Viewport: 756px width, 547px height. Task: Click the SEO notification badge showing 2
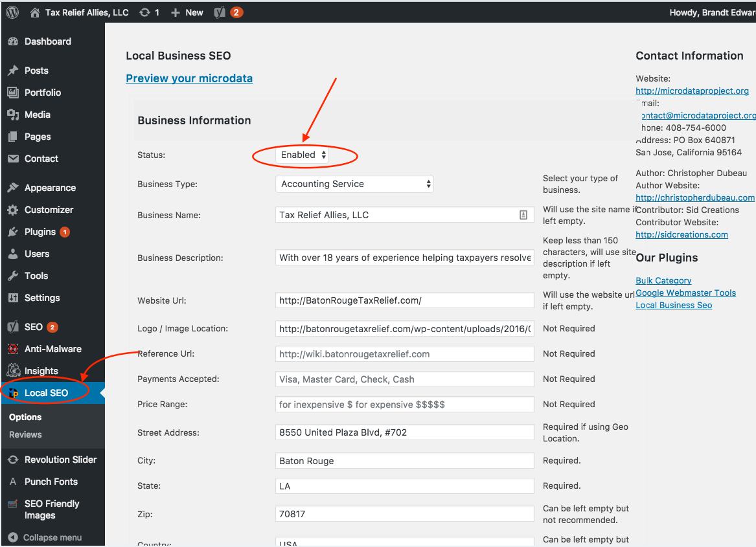click(52, 328)
